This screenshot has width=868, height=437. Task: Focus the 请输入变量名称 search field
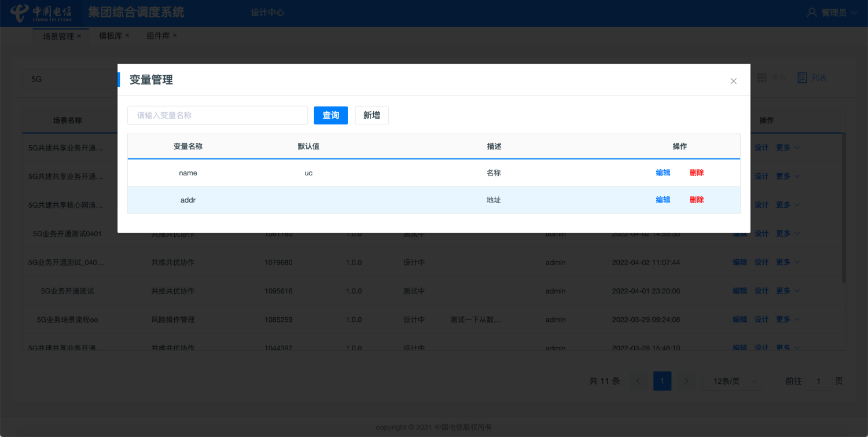218,115
